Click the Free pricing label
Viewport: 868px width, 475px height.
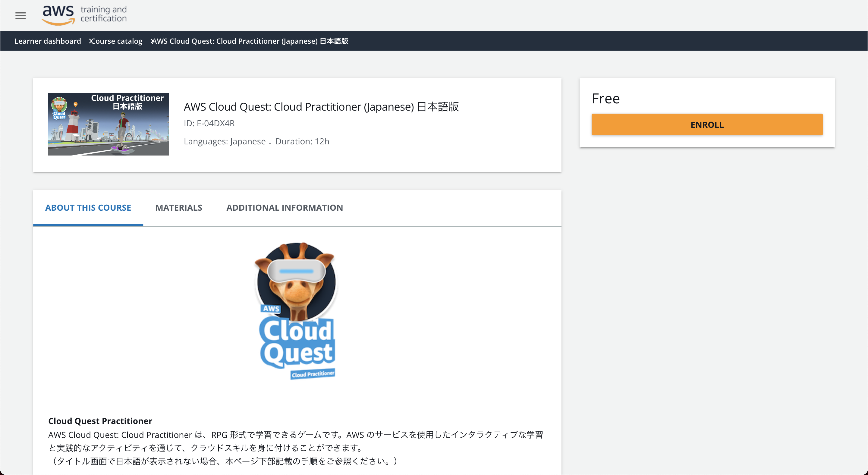605,98
